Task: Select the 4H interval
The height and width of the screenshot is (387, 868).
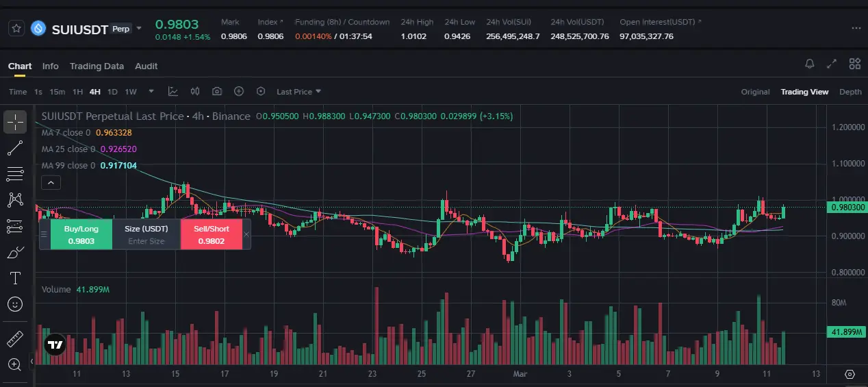Action: click(x=94, y=92)
